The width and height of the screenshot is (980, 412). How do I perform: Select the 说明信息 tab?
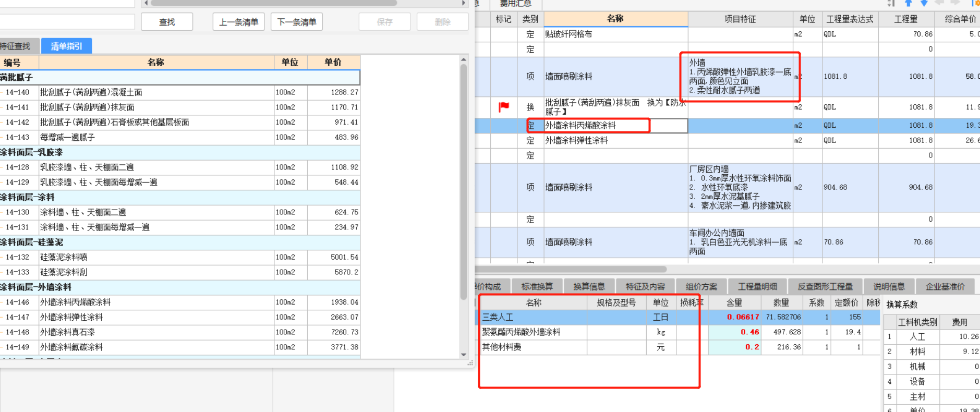pos(889,286)
